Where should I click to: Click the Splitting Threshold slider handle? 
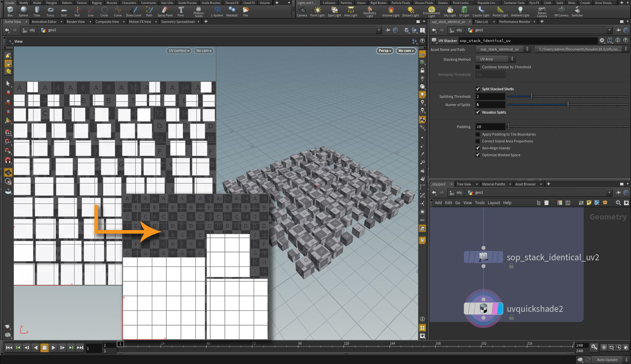point(531,96)
